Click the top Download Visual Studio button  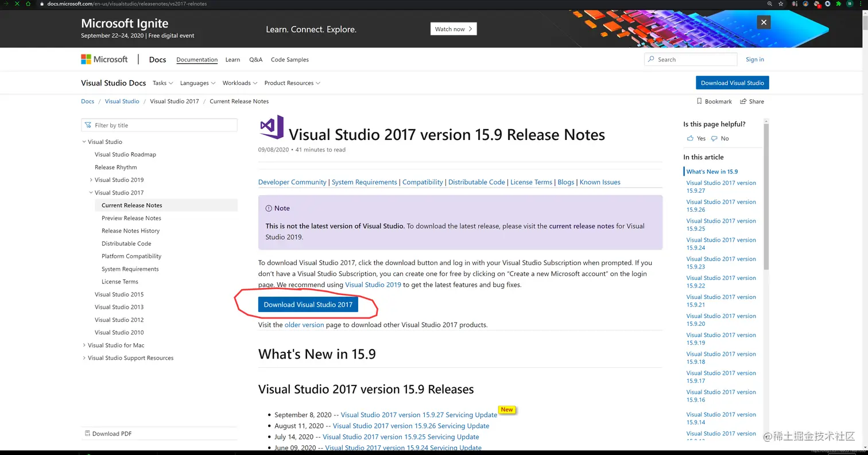tap(732, 83)
